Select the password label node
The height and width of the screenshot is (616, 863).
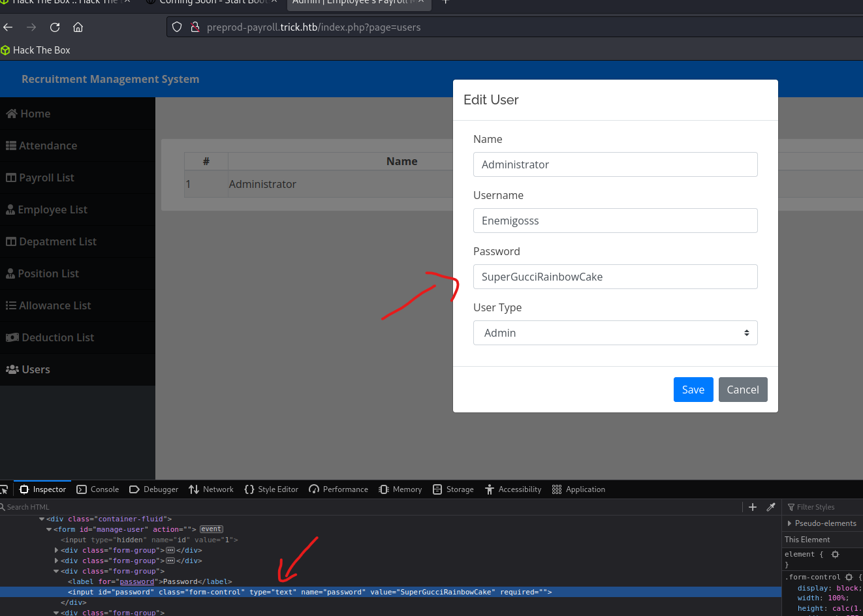coord(150,582)
